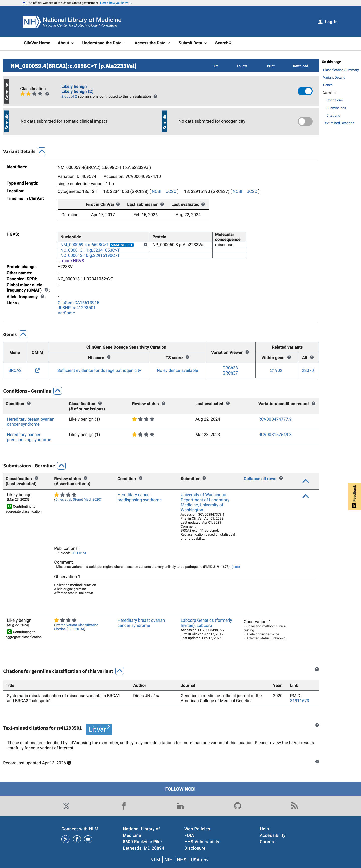Click help icon beside Variation/condition record header
This screenshot has height=868, width=361.
coord(313,403)
